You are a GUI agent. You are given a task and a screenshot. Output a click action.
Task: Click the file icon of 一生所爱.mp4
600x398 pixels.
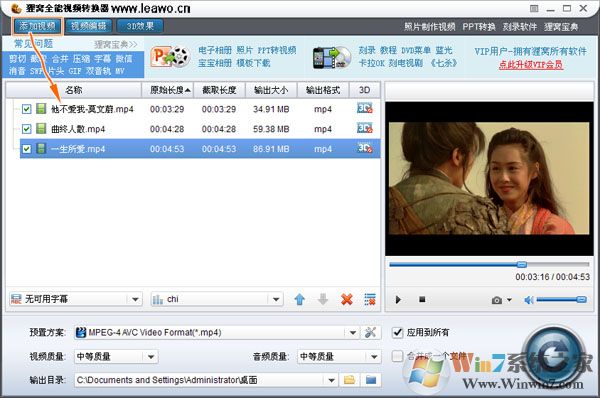click(x=41, y=148)
